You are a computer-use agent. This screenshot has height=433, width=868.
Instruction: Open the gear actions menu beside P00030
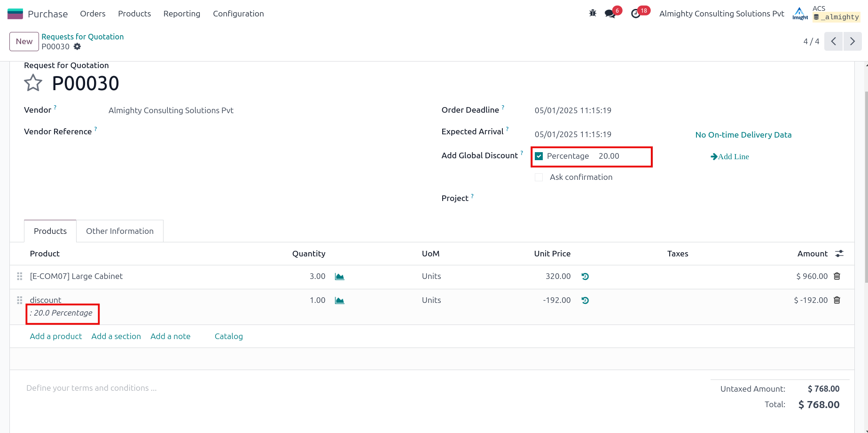point(78,46)
